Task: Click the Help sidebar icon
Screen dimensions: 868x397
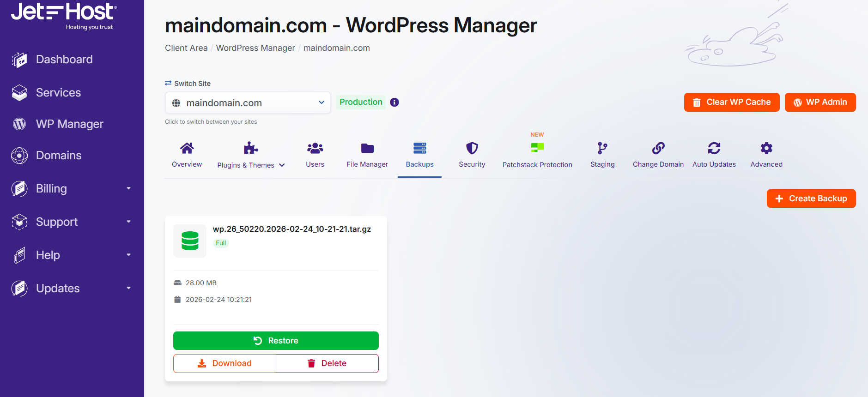Action: coord(19,255)
